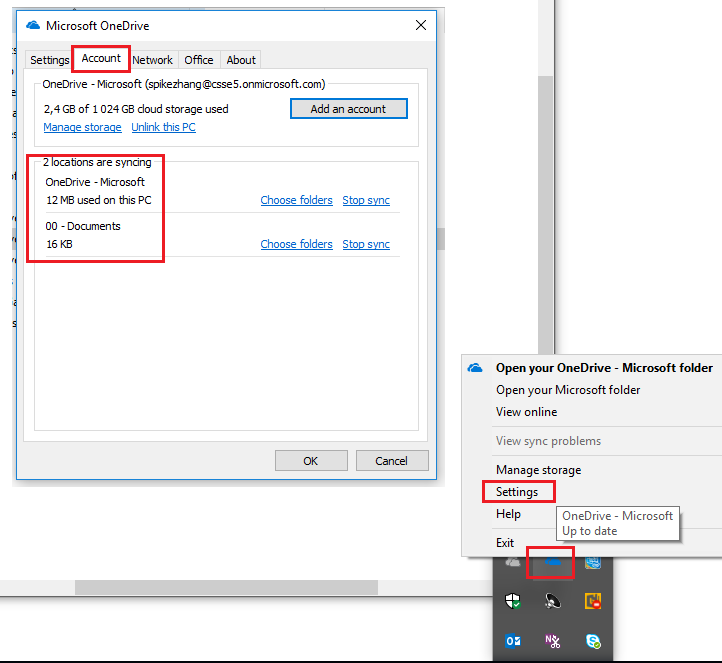Viewport: 722px width, 663px height.
Task: Open the Skype tray icon
Action: [x=593, y=641]
